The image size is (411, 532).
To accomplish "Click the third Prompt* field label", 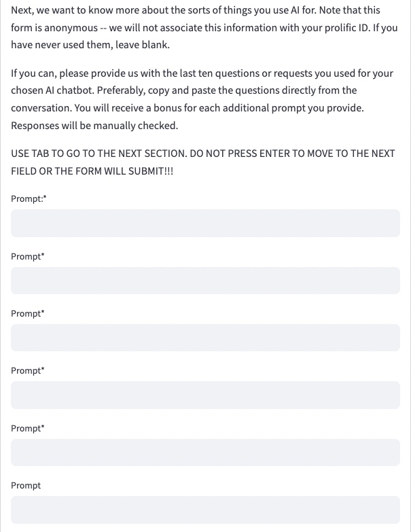I will coord(27,313).
